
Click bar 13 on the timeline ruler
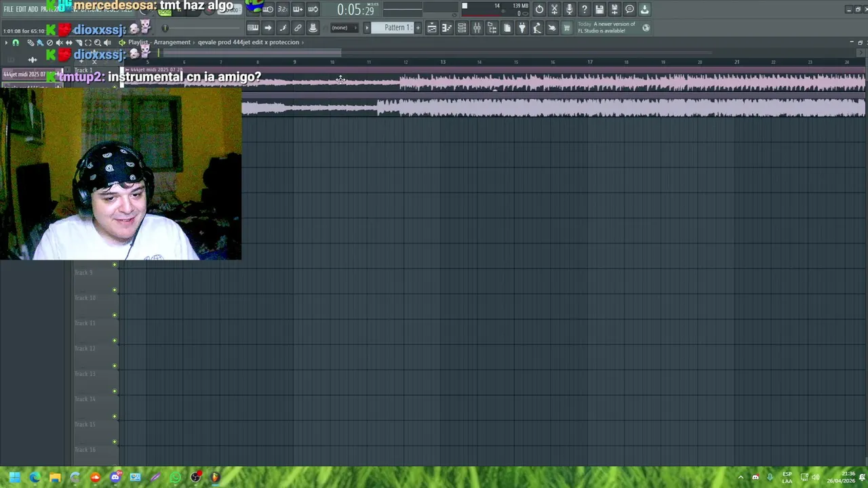pos(443,62)
